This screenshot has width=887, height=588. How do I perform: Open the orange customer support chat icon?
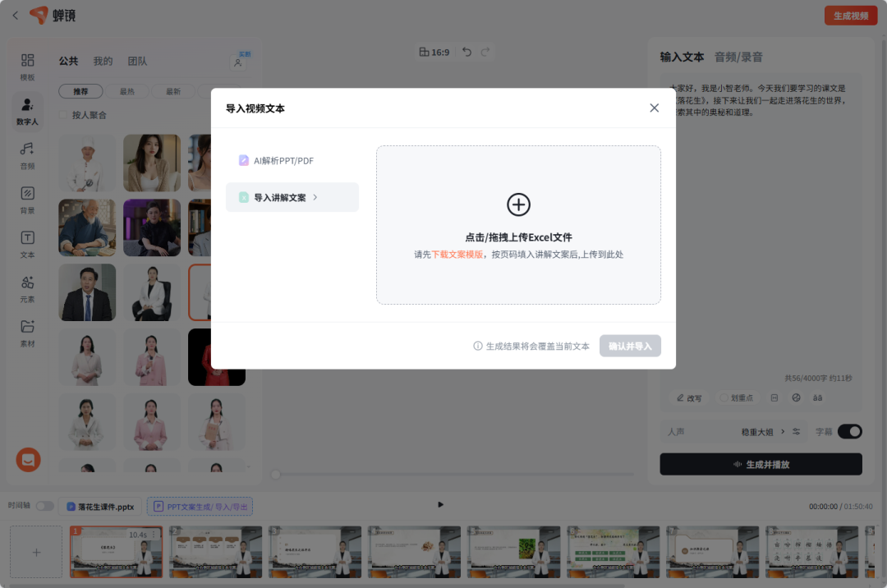tap(28, 460)
